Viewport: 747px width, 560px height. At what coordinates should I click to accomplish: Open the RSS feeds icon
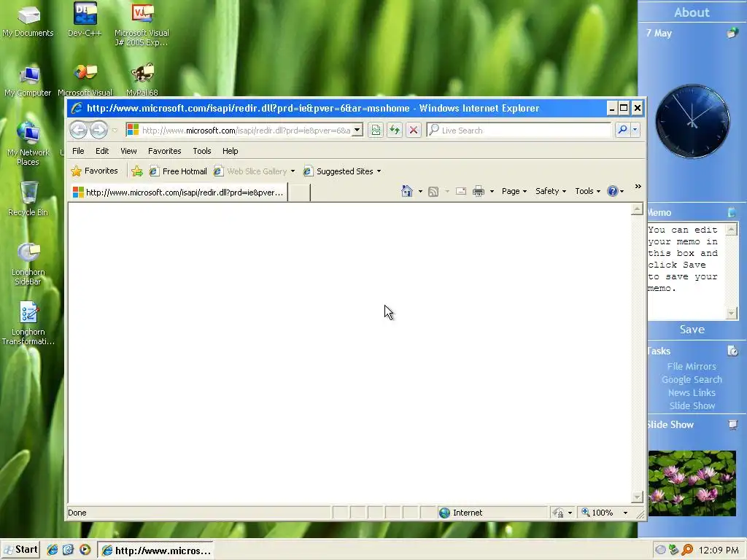coord(433,192)
